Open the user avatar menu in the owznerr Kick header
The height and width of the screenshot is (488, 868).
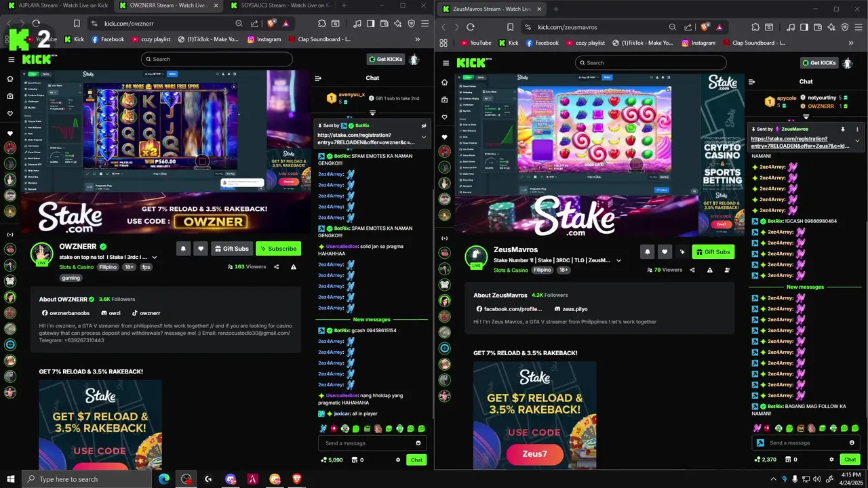(414, 59)
